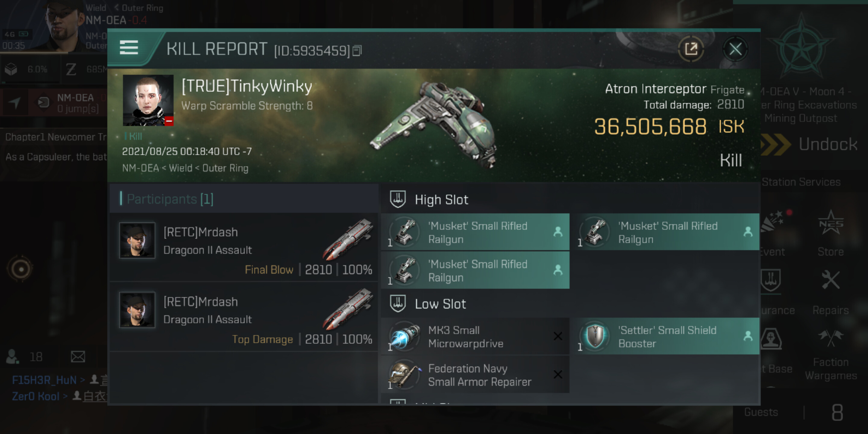Open the mail envelope icon
Screen dimensions: 868x434
[x=78, y=357]
